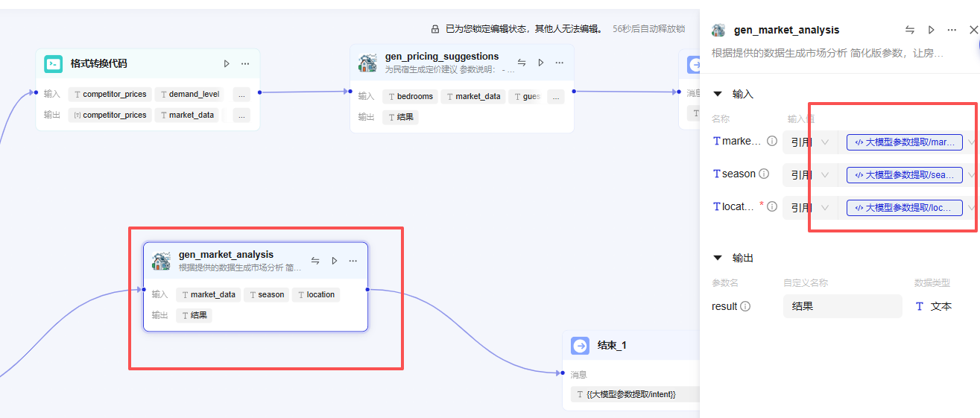Open 引用 type dropdown for location
The image size is (980, 418).
click(810, 208)
